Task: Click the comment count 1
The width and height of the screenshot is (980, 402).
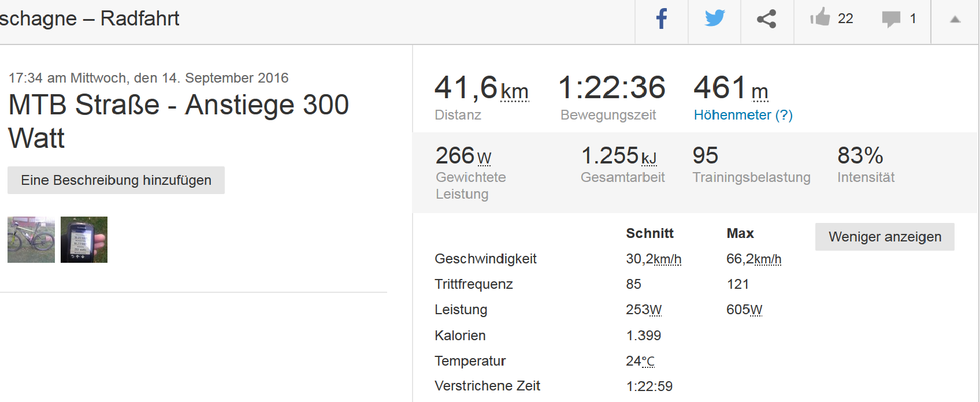Action: click(x=913, y=19)
